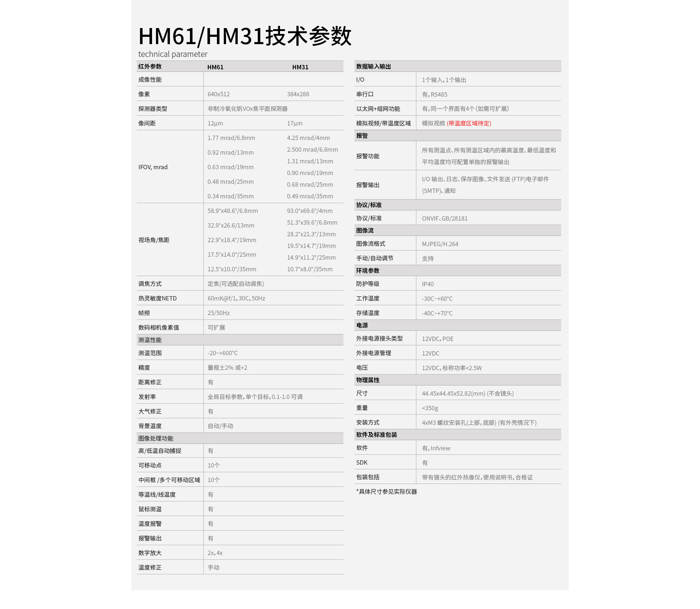
Task: Select the 'IFOV, mrad' row label
Action: click(153, 167)
